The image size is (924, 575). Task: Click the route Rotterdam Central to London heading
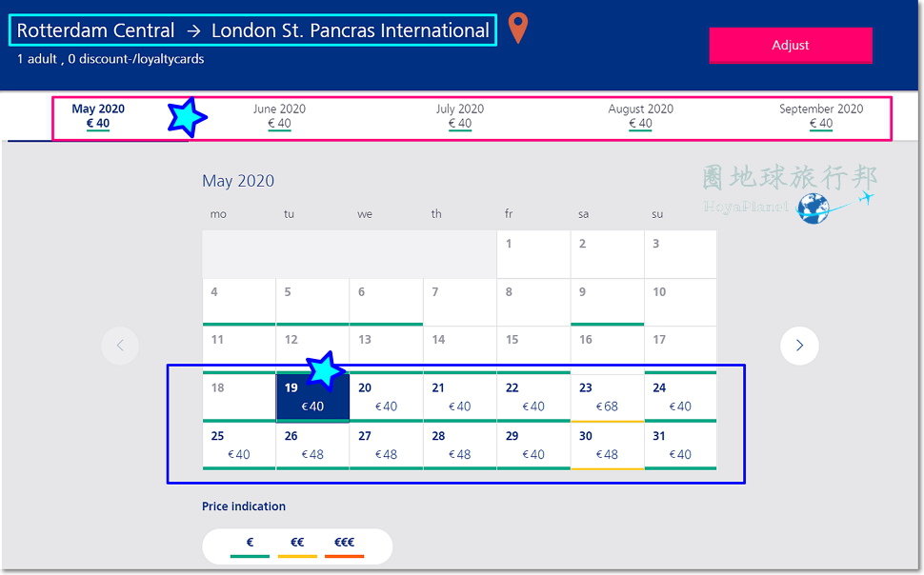252,30
